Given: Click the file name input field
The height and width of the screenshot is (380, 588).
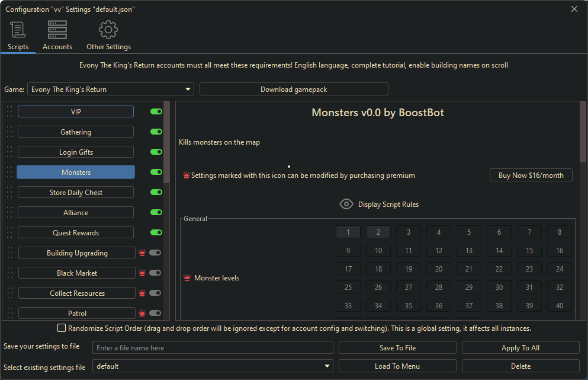Looking at the screenshot, I should [213, 348].
